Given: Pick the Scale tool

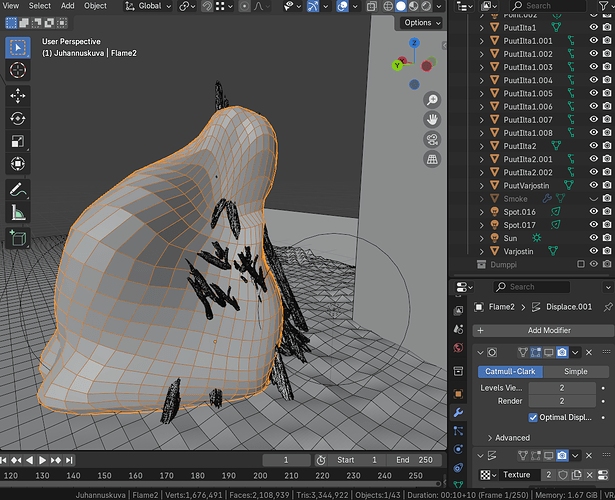Looking at the screenshot, I should 18,141.
